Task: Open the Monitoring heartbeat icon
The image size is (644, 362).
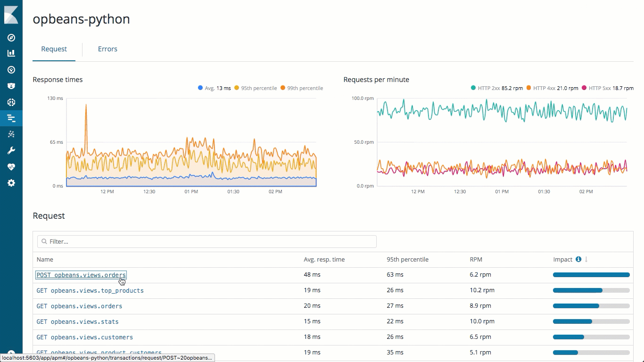Action: pos(11,166)
